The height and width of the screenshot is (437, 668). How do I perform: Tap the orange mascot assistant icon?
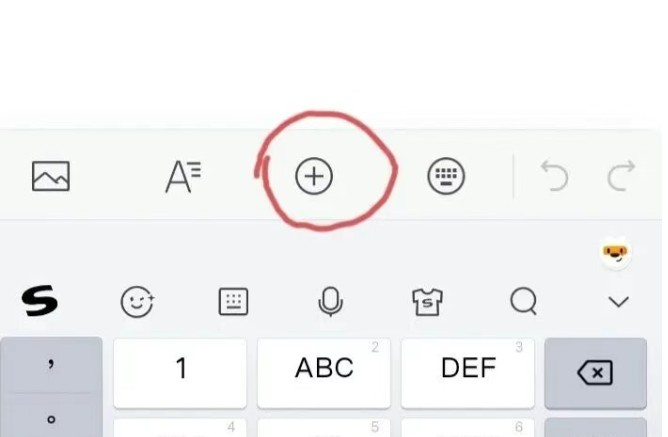[x=616, y=253]
